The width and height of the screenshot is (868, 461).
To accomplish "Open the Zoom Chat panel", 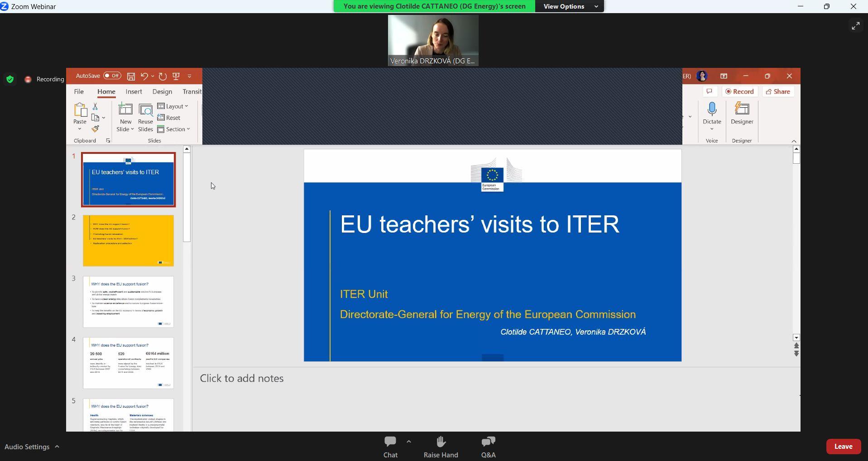I will tap(390, 447).
